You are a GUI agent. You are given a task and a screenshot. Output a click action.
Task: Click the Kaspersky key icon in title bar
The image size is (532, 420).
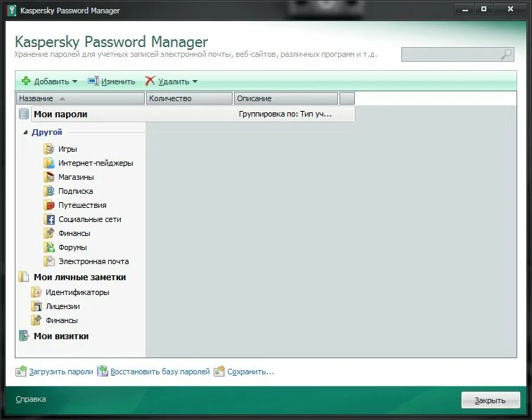[x=12, y=10]
